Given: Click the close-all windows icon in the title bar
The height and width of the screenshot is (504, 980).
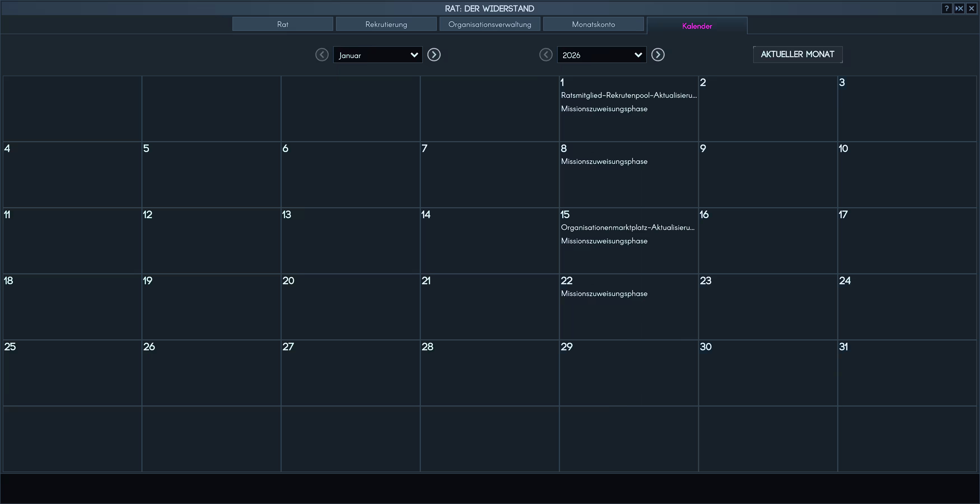Looking at the screenshot, I should point(959,8).
